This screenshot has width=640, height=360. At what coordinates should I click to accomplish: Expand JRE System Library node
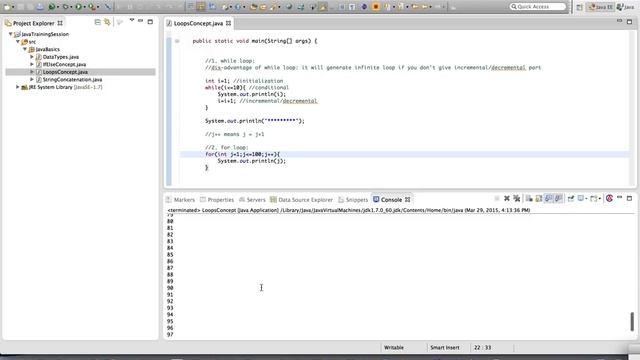pyautogui.click(x=18, y=87)
